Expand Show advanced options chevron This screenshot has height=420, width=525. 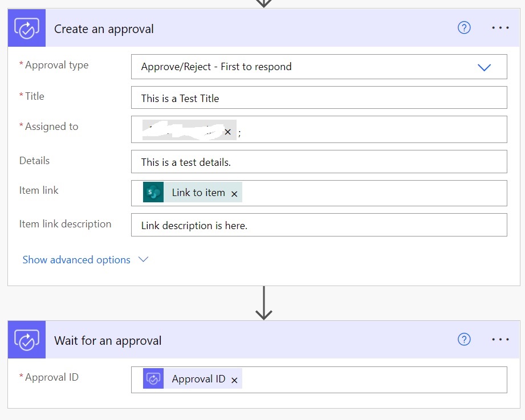(x=144, y=260)
